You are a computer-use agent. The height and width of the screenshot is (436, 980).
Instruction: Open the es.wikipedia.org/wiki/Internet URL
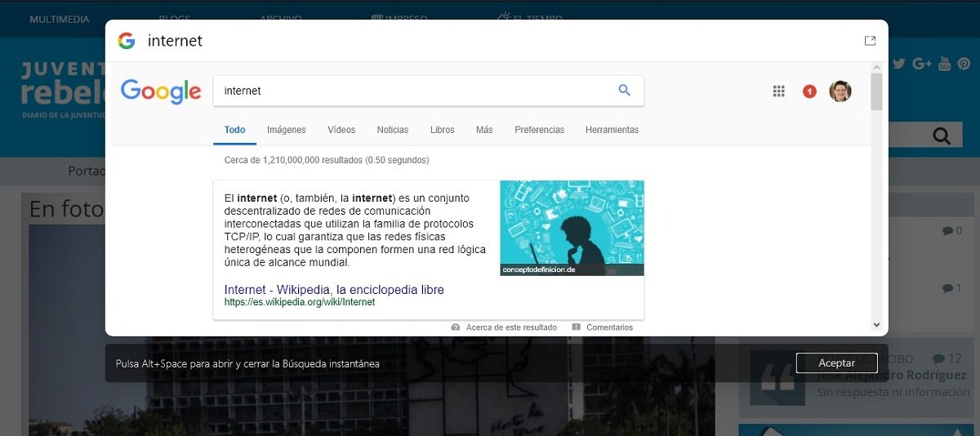[x=300, y=302]
